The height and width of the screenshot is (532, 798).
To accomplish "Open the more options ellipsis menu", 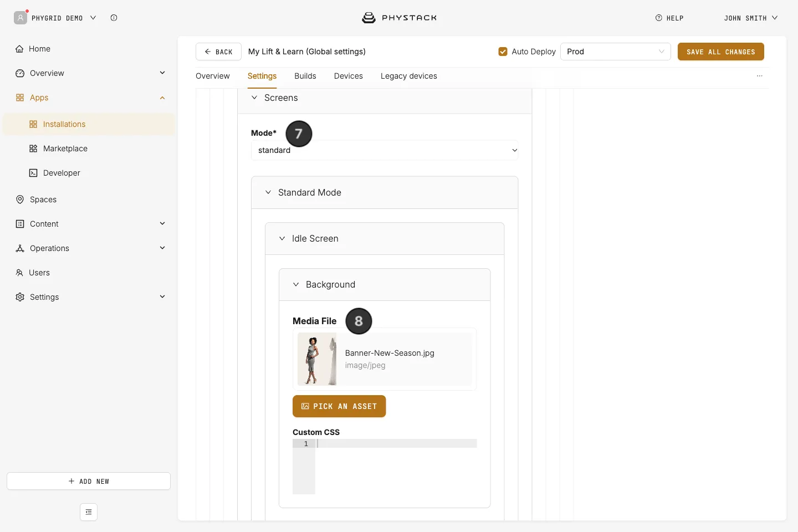I will (760, 76).
